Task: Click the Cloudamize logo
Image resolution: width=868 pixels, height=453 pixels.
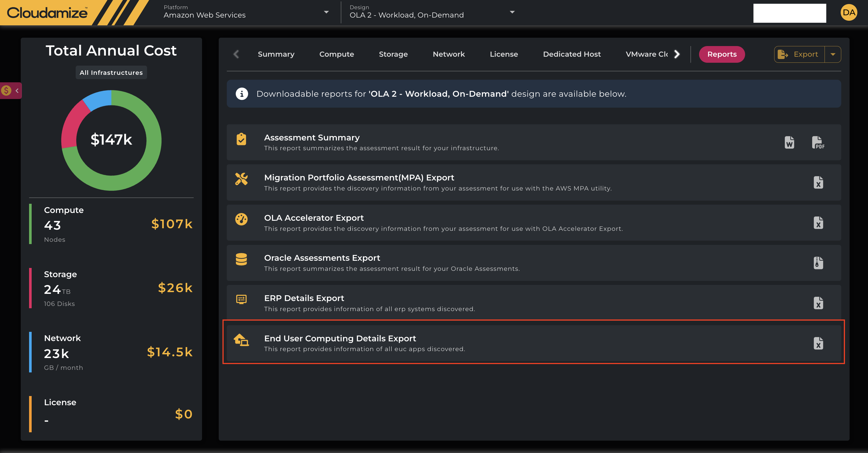Action: coord(47,13)
